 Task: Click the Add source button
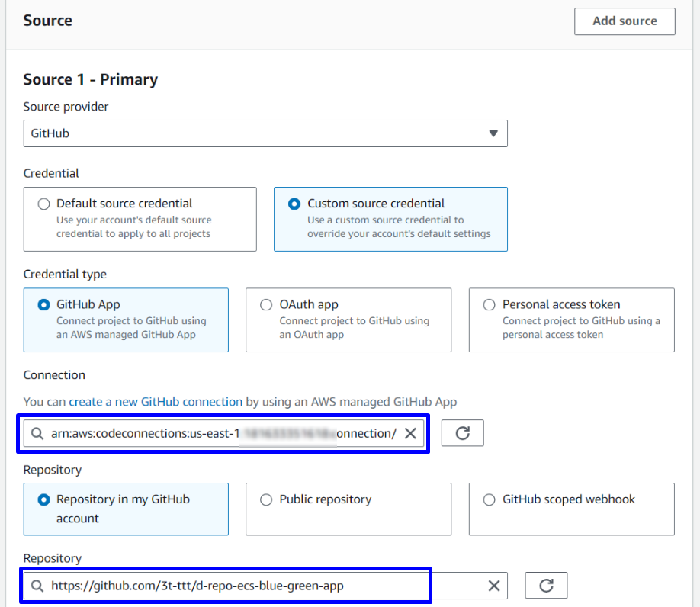625,21
